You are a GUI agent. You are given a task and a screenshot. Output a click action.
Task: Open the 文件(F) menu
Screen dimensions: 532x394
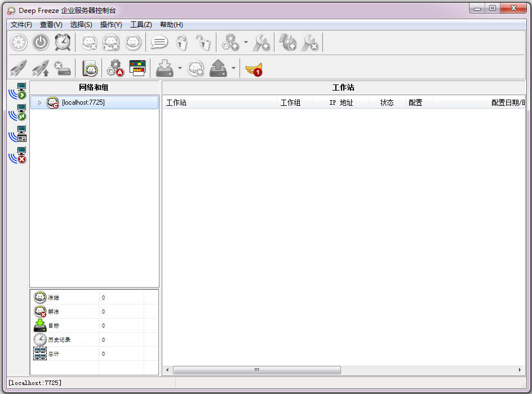(21, 25)
